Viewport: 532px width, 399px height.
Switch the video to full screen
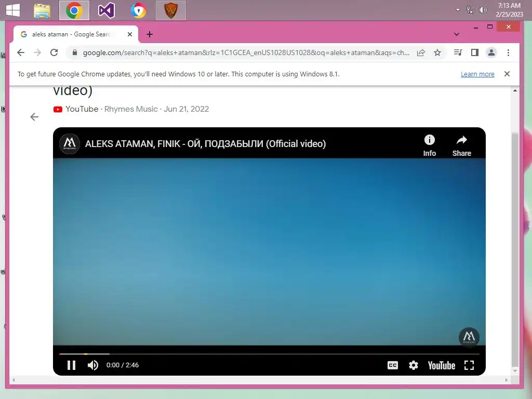point(469,365)
